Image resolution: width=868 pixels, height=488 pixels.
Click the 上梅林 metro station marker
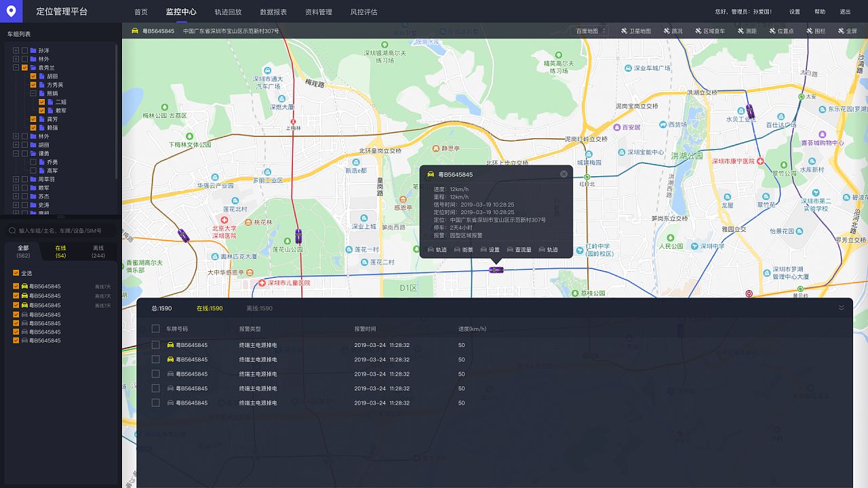click(x=293, y=123)
